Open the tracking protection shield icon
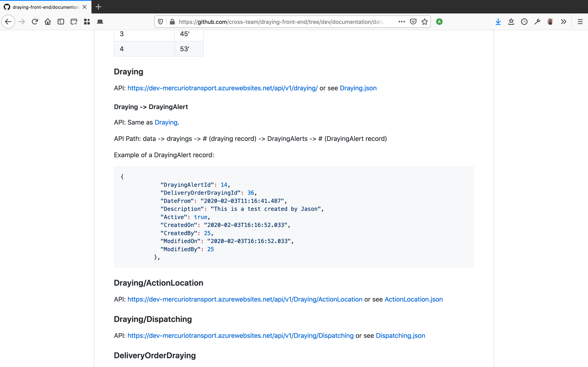 tap(160, 22)
